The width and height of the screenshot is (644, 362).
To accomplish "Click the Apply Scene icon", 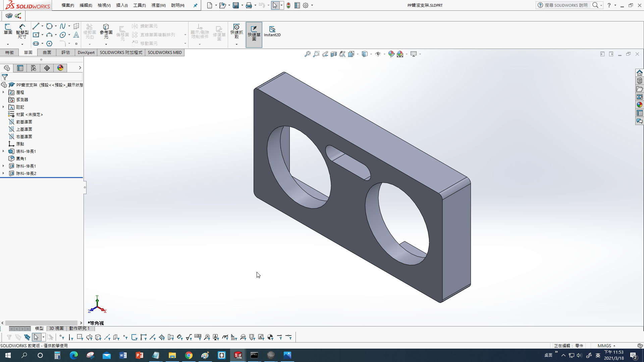I will 400,54.
